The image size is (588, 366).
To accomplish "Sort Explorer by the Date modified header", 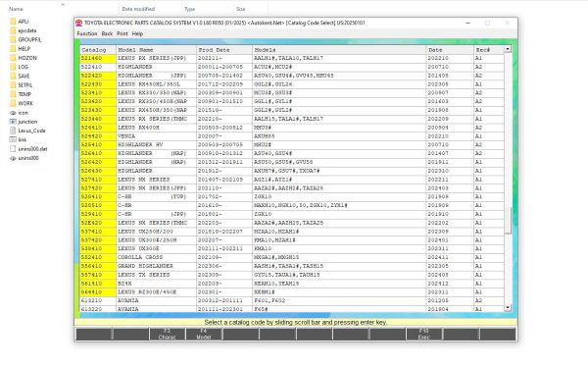I will tap(138, 9).
